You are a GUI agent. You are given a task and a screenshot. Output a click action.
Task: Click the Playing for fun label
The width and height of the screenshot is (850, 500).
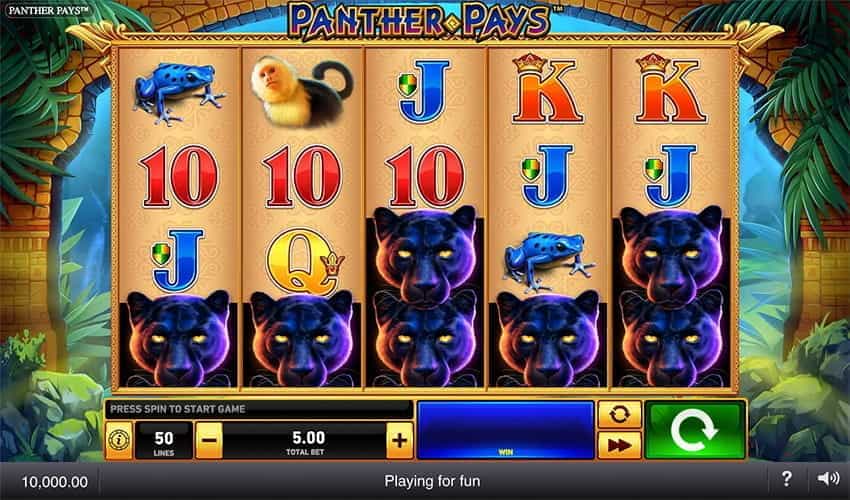[432, 481]
